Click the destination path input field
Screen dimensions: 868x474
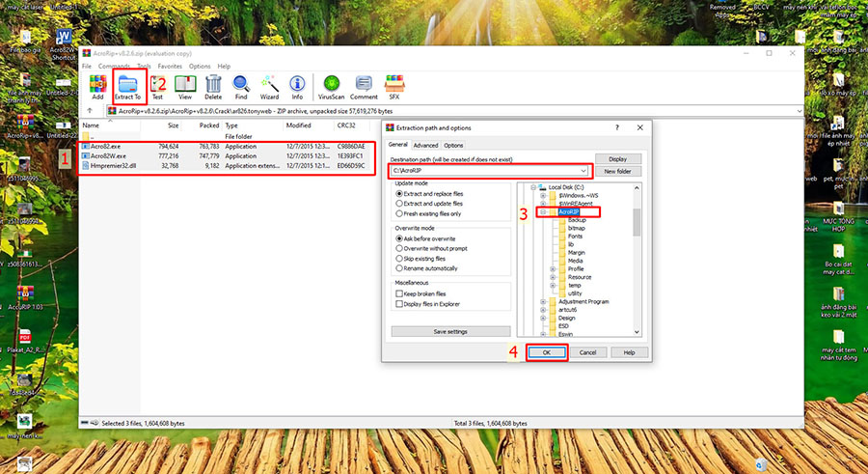tap(489, 171)
